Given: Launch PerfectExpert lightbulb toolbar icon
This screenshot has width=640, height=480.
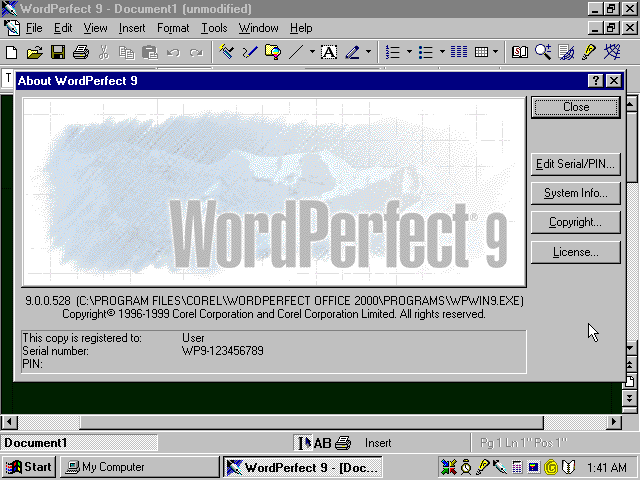Looking at the screenshot, I should coord(589,52).
